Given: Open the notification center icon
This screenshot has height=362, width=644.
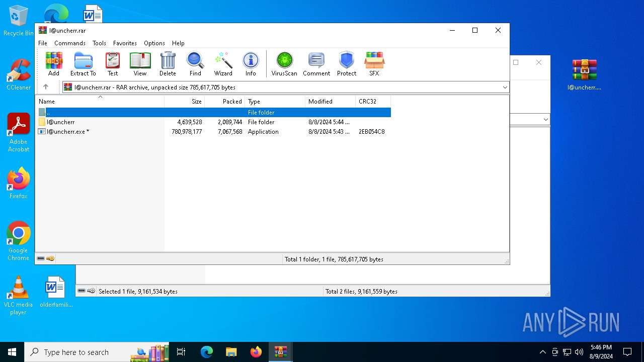Looking at the screenshot, I should [627, 352].
